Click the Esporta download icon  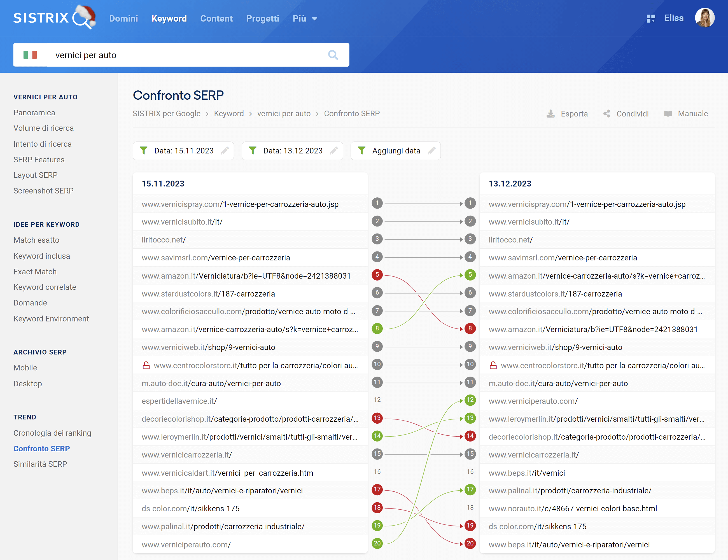point(551,114)
